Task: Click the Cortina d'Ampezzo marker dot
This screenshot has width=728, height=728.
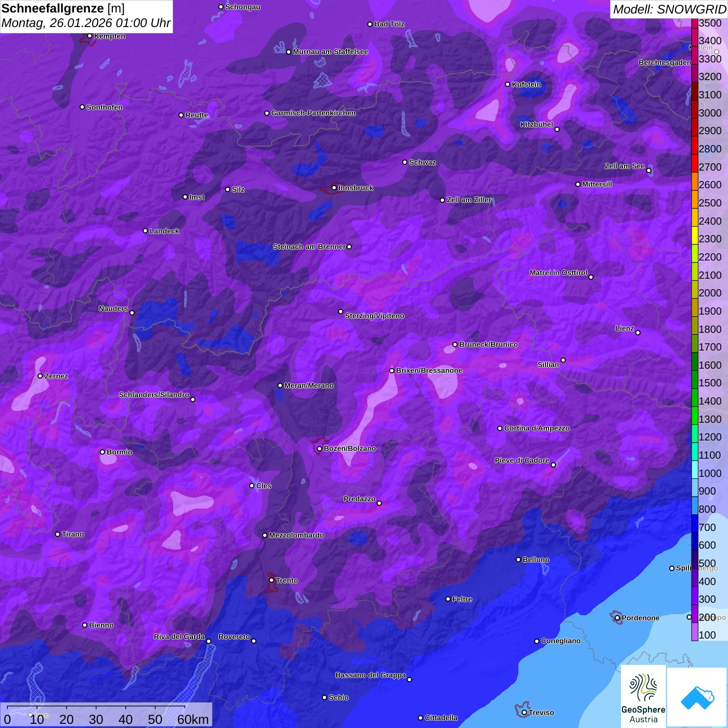Action: (x=500, y=428)
